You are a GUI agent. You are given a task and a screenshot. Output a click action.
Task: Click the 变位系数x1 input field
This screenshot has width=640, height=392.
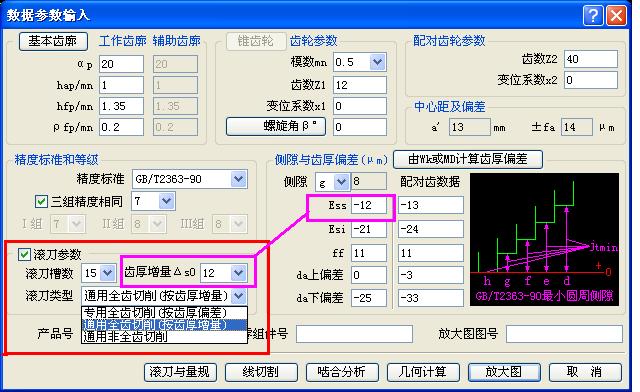point(360,106)
